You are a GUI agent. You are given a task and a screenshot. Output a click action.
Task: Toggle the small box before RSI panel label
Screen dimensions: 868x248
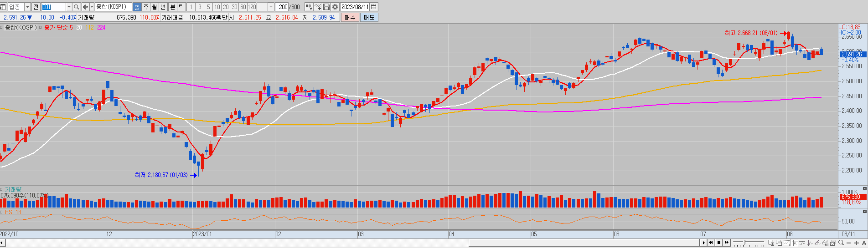pyautogui.click(x=2, y=212)
